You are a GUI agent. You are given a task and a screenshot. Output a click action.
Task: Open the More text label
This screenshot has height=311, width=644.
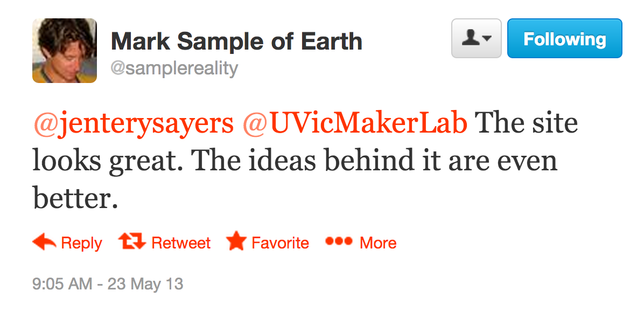pyautogui.click(x=378, y=243)
